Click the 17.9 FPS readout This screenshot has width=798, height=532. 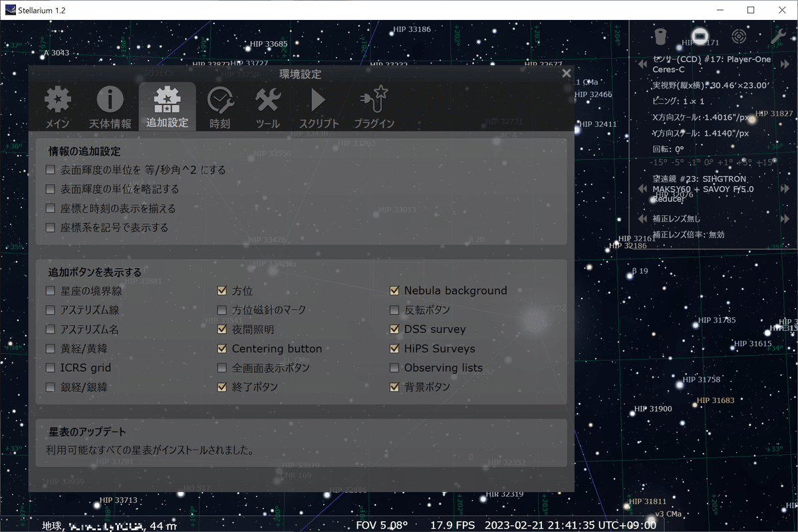(452, 525)
